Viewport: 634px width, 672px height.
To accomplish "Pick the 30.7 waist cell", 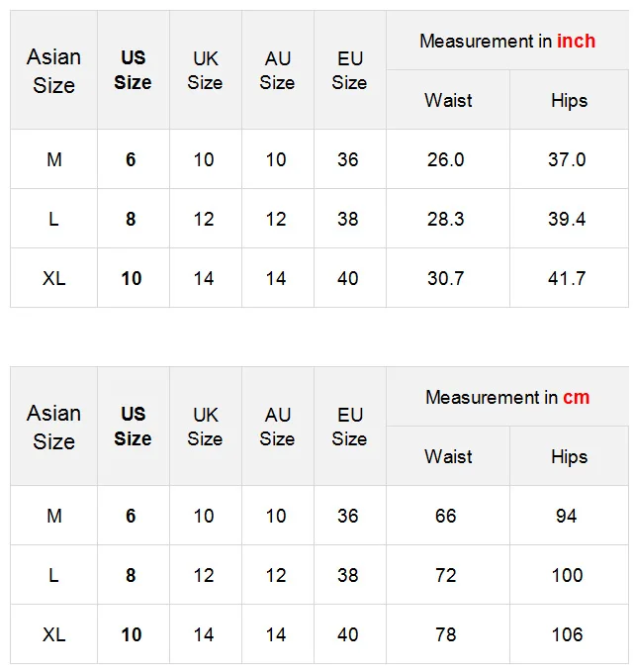I will (446, 278).
